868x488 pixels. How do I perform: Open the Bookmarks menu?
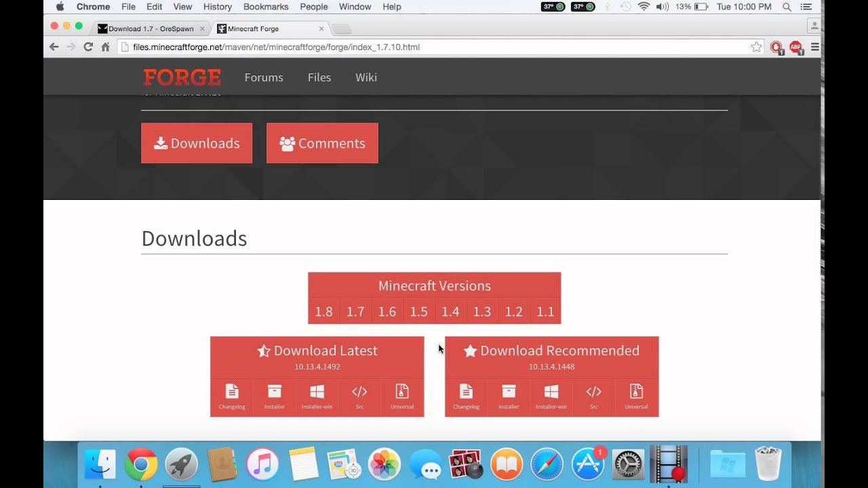[x=266, y=7]
